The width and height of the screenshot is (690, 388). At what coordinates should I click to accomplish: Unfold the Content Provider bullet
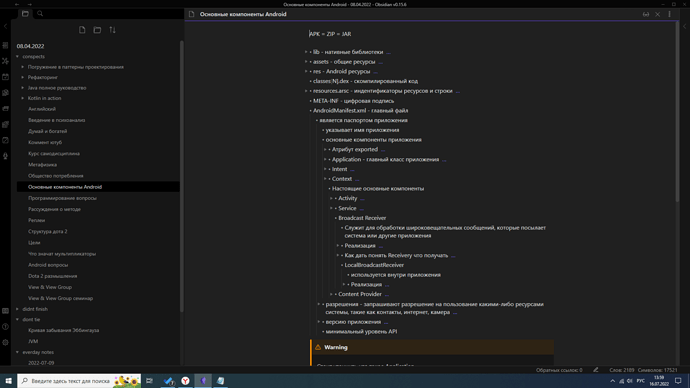331,294
